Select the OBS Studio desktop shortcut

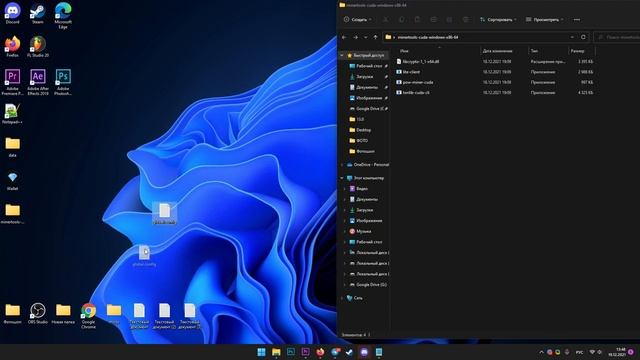(x=38, y=313)
